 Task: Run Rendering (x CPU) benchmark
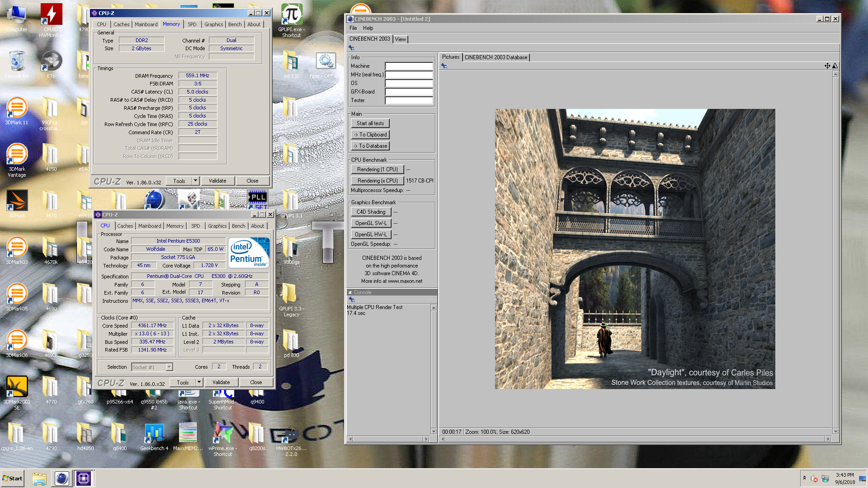click(377, 181)
